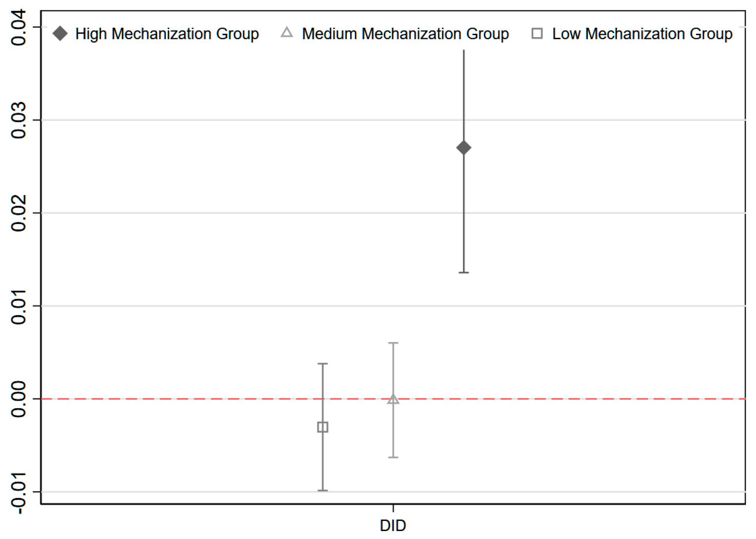Click the Low Mechanization square legend marker

[x=537, y=34]
